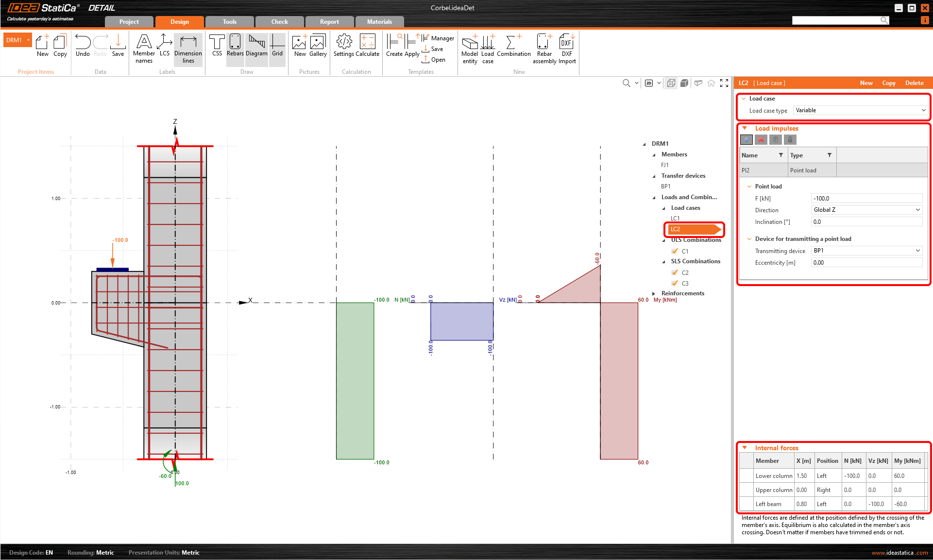Toggle the C2 SLS combination checkbox
Image resolution: width=933 pixels, height=560 pixels.
(x=675, y=272)
